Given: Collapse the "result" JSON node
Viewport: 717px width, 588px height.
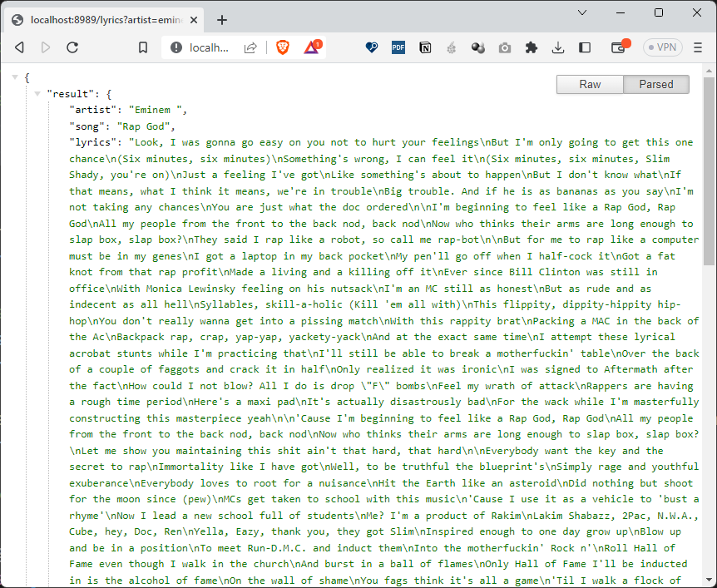Looking at the screenshot, I should (x=37, y=94).
